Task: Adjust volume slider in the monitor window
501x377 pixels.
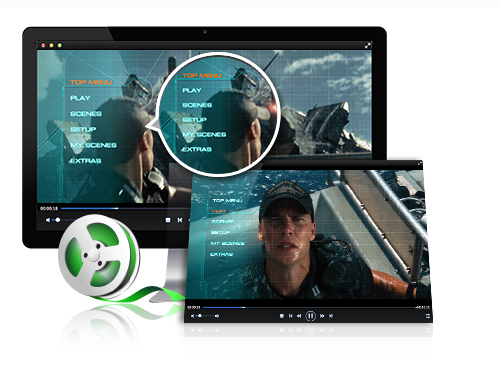Action: [63, 220]
